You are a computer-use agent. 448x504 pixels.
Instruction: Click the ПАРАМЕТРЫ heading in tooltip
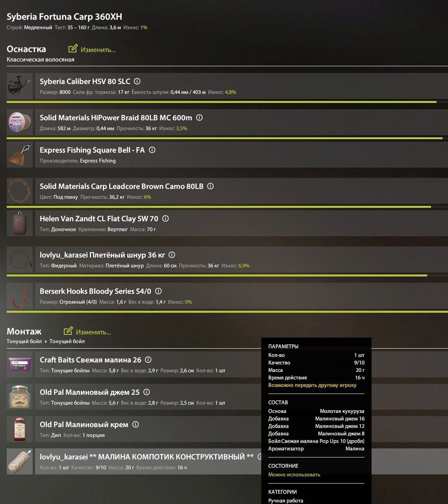click(283, 346)
